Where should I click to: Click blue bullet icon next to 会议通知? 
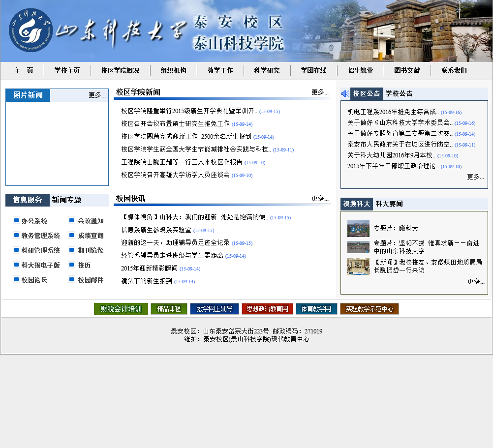point(72,220)
